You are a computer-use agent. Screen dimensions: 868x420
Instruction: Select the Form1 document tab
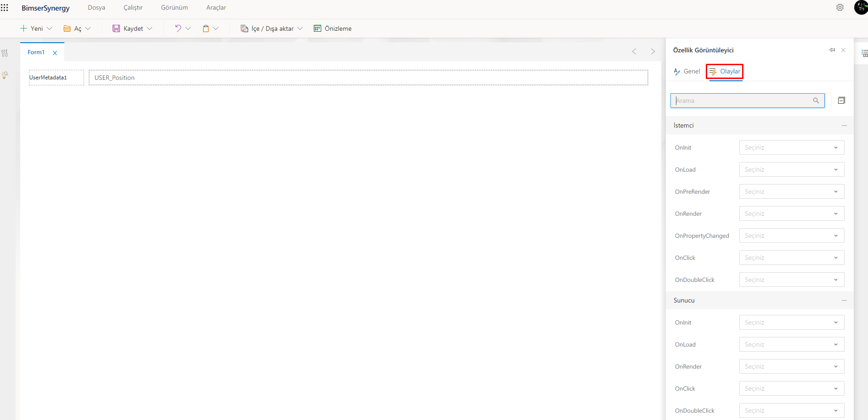(36, 52)
